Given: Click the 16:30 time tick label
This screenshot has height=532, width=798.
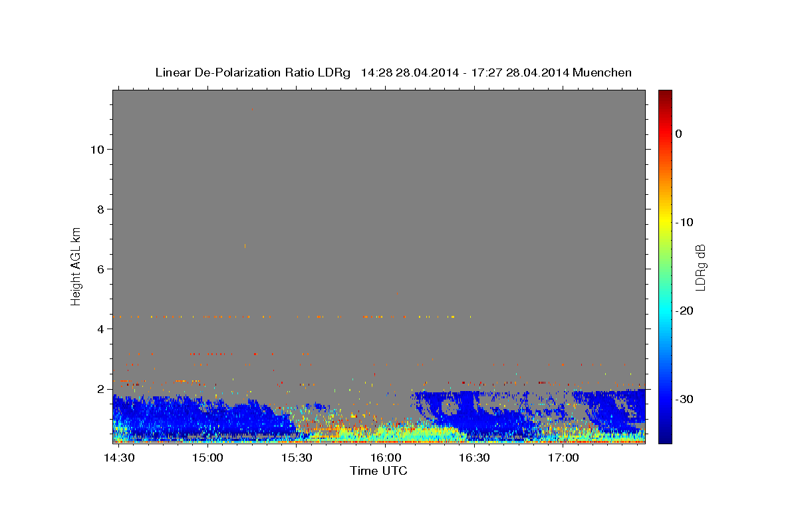Looking at the screenshot, I should click(474, 458).
